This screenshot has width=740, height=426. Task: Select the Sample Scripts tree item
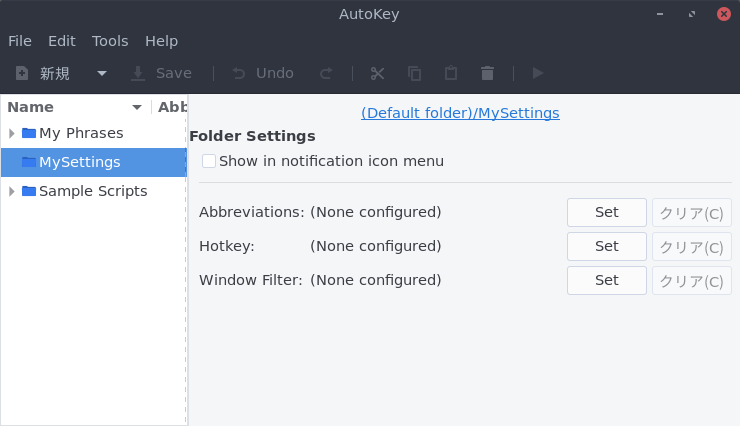(x=93, y=191)
